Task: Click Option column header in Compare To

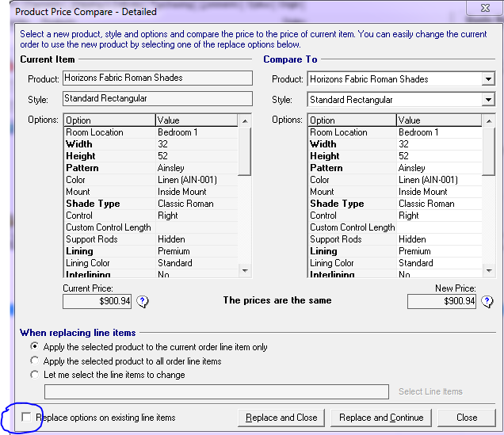Action: click(352, 120)
